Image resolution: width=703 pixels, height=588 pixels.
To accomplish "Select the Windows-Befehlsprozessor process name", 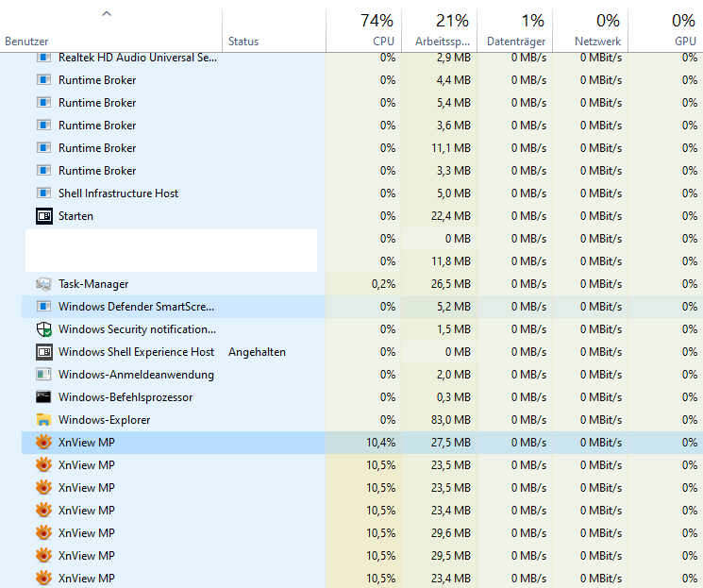I will 126,397.
